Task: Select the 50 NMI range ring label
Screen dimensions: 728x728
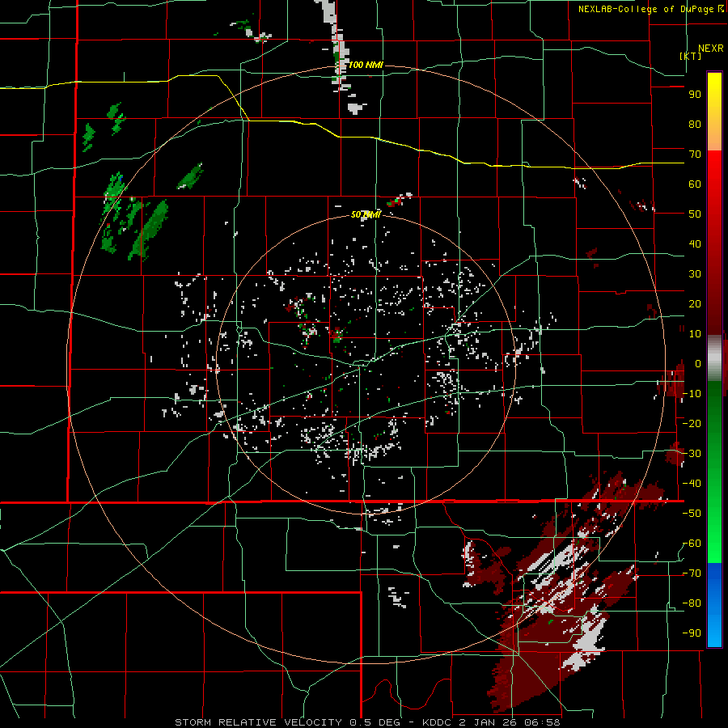Action: coord(366,214)
